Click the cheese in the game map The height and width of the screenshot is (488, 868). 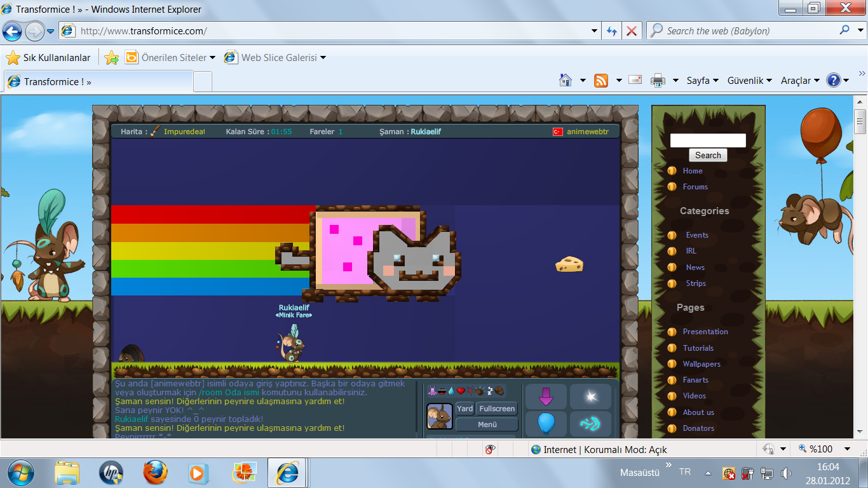click(569, 264)
